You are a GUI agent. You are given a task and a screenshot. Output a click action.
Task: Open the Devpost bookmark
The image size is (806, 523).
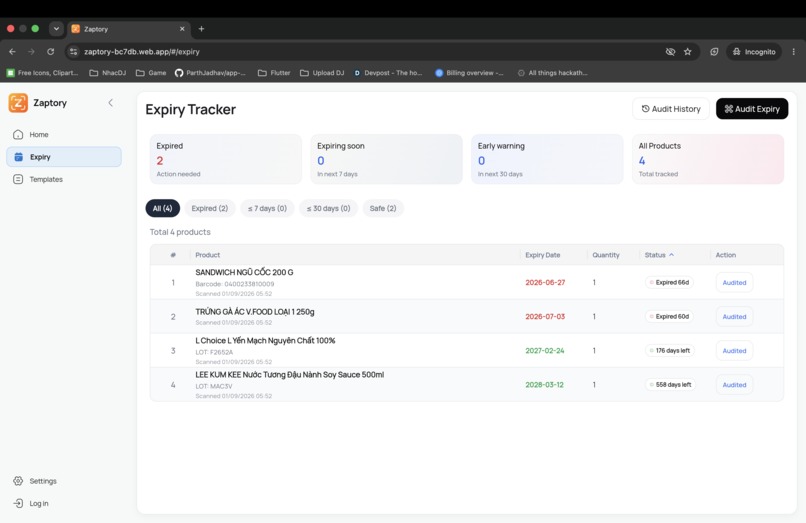pyautogui.click(x=388, y=73)
